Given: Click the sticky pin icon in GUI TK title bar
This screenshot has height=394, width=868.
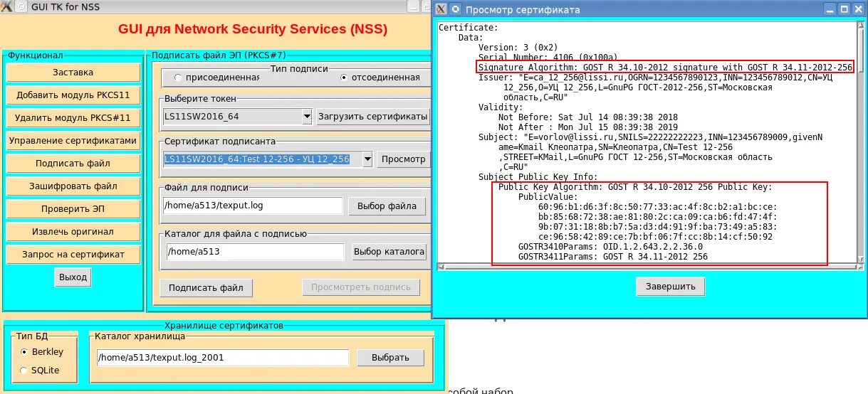Looking at the screenshot, I should [21, 6].
